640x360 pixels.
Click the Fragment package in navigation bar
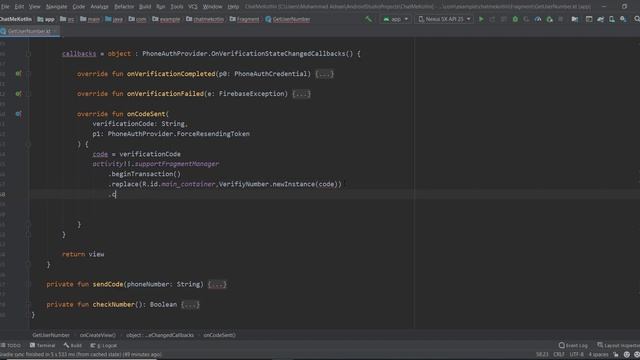point(244,19)
